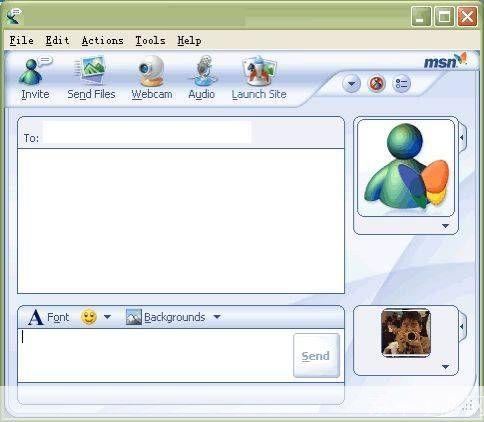
Task: Expand the emoticon dropdown arrow
Action: [107, 317]
